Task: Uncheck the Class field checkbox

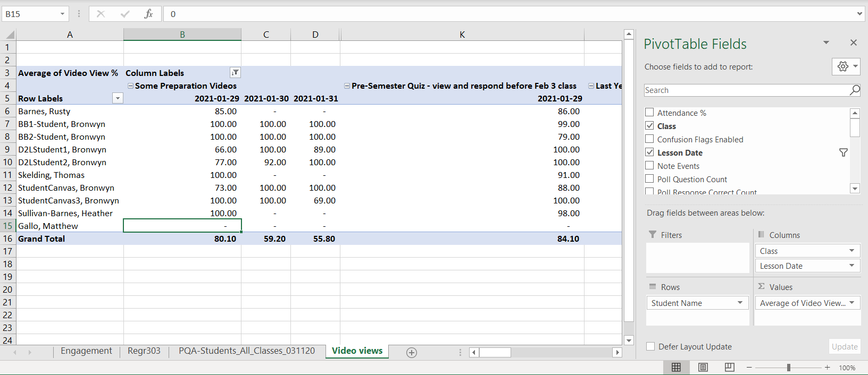Action: pos(649,126)
